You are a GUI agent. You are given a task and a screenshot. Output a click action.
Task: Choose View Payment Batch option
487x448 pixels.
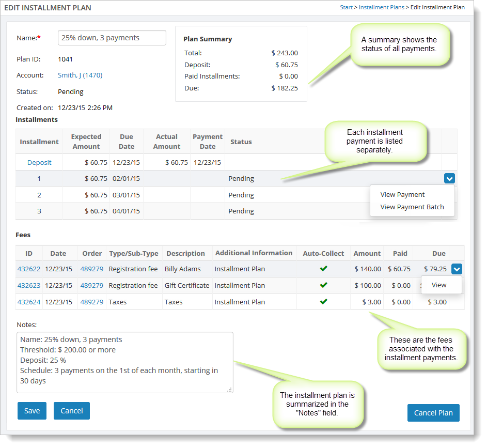point(412,207)
